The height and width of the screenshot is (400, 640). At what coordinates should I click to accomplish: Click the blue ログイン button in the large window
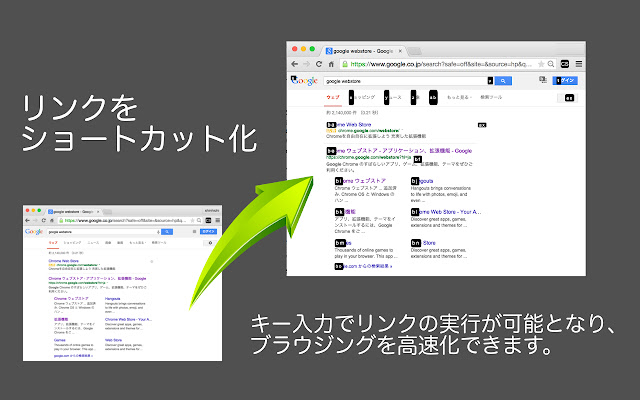pos(565,80)
